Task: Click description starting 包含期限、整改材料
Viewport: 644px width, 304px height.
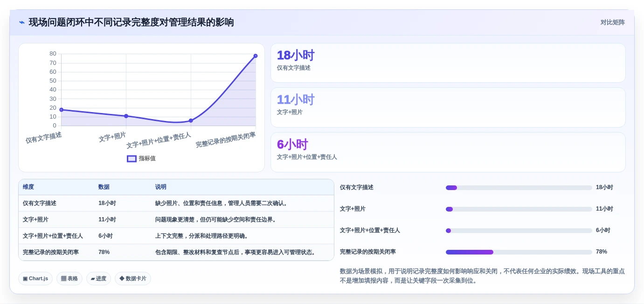Action: (236, 253)
